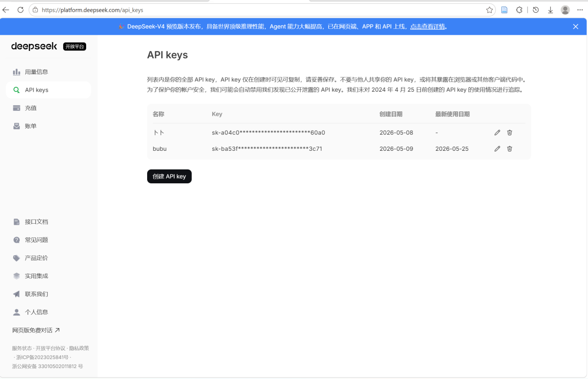Click the key name bubu

coord(159,148)
